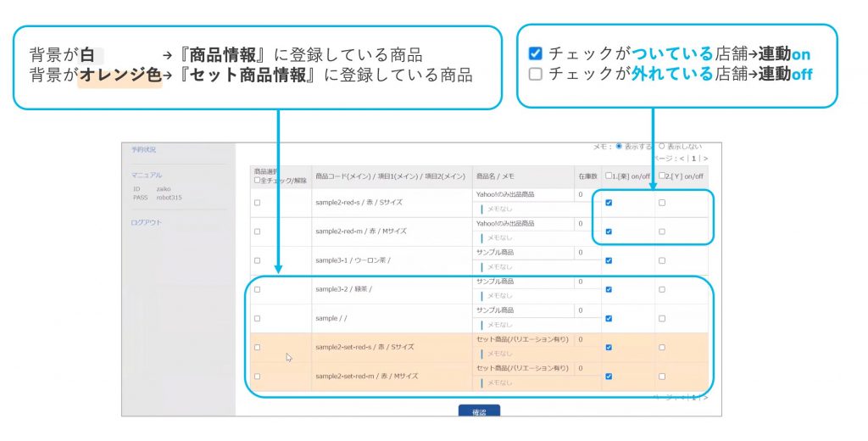Toggle the 全チェック/解除 checkbox
868x441 pixels.
click(x=258, y=180)
